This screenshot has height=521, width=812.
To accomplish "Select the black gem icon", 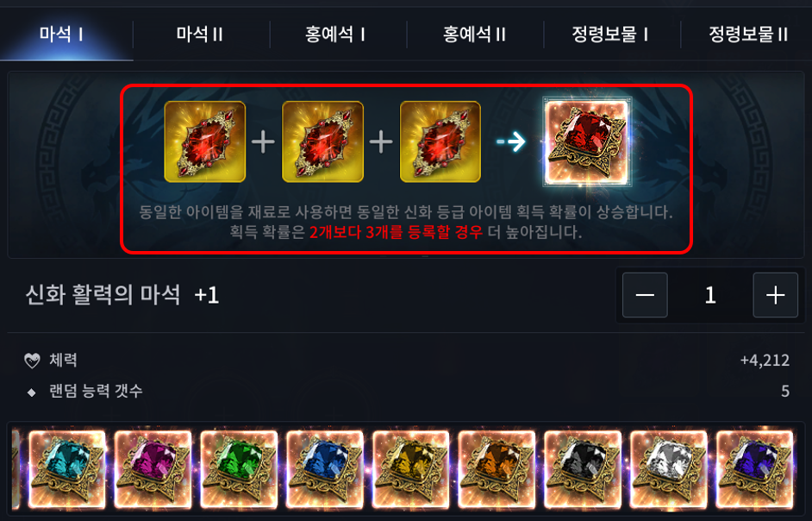I will click(583, 469).
